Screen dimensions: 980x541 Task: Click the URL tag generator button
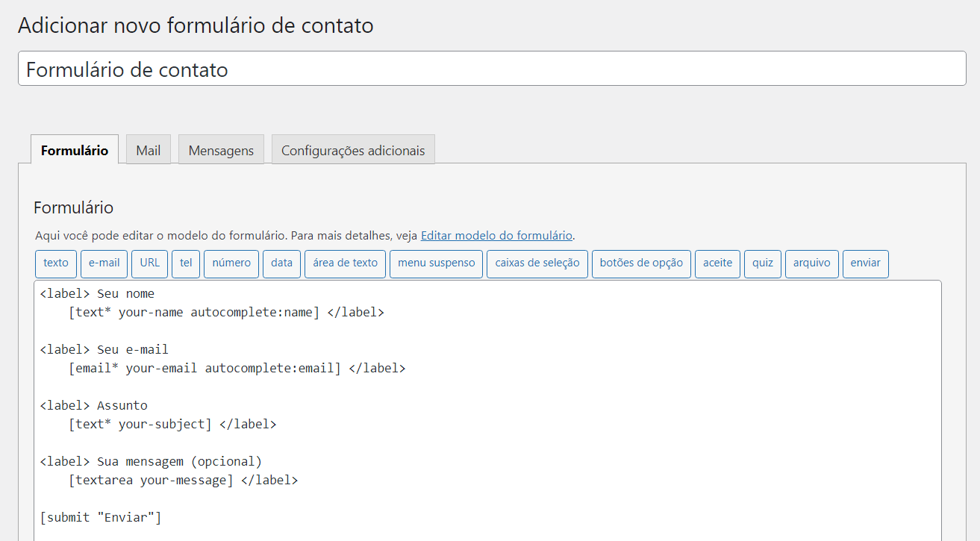click(x=149, y=263)
